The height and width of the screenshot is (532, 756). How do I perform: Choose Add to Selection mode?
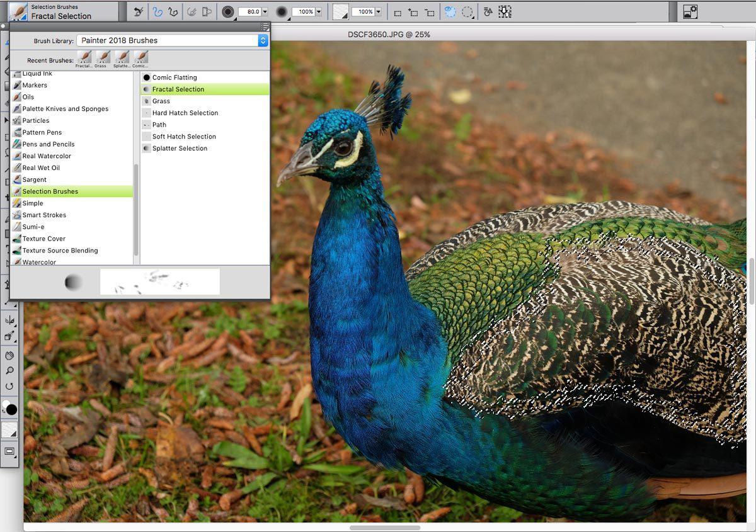click(x=413, y=12)
